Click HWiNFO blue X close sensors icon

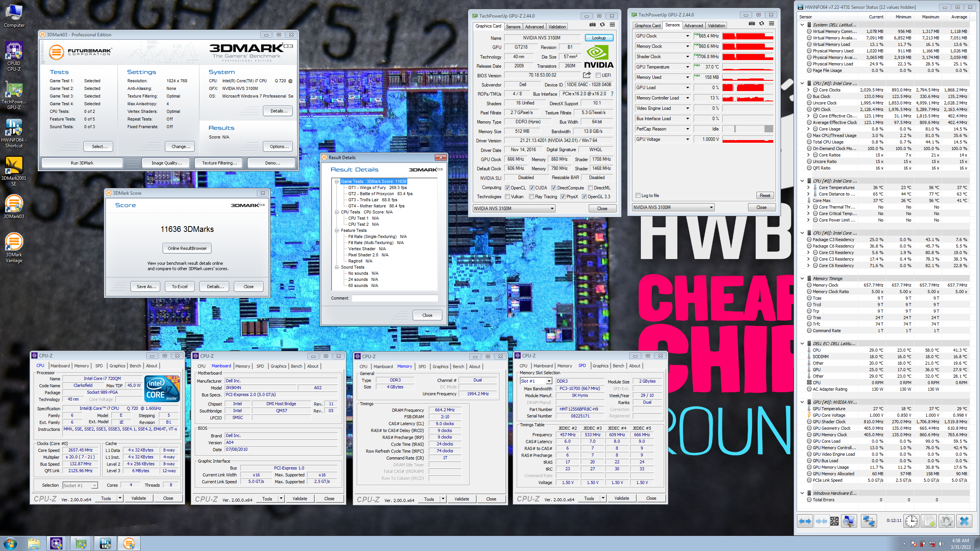(964, 521)
